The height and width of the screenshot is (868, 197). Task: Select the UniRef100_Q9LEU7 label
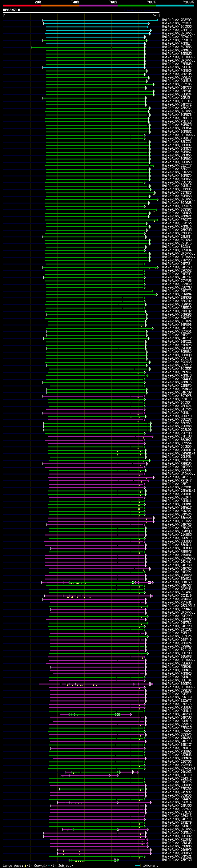pos(177,67)
